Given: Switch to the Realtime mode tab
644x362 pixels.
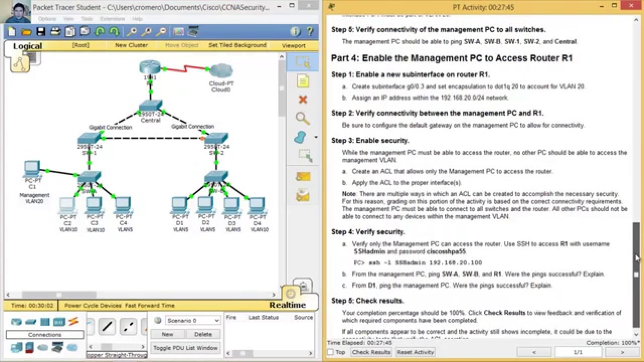Looking at the screenshot, I should point(287,305).
